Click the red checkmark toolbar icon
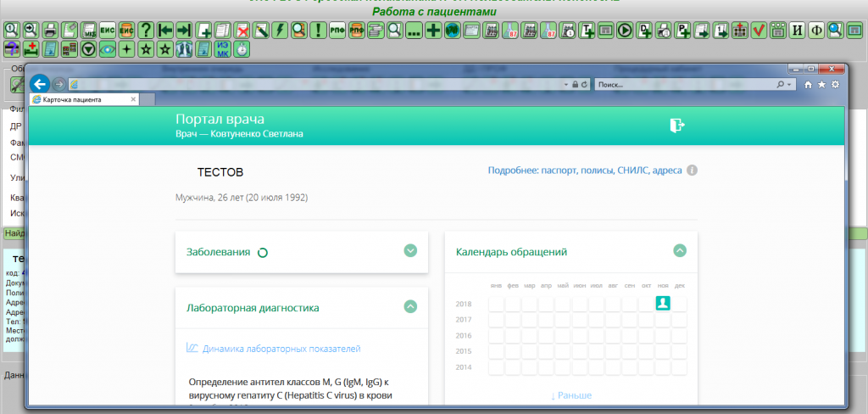Image resolution: width=868 pixels, height=414 pixels. [759, 31]
